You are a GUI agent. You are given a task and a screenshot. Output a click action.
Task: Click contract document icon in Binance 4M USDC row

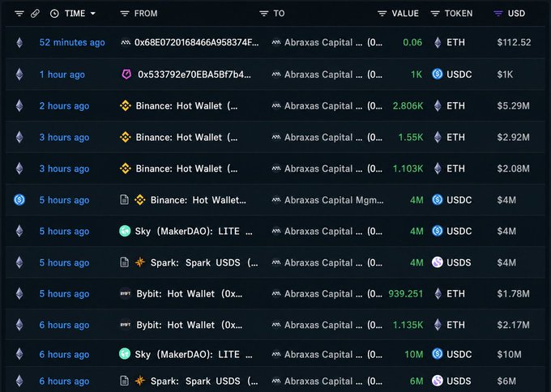point(125,200)
